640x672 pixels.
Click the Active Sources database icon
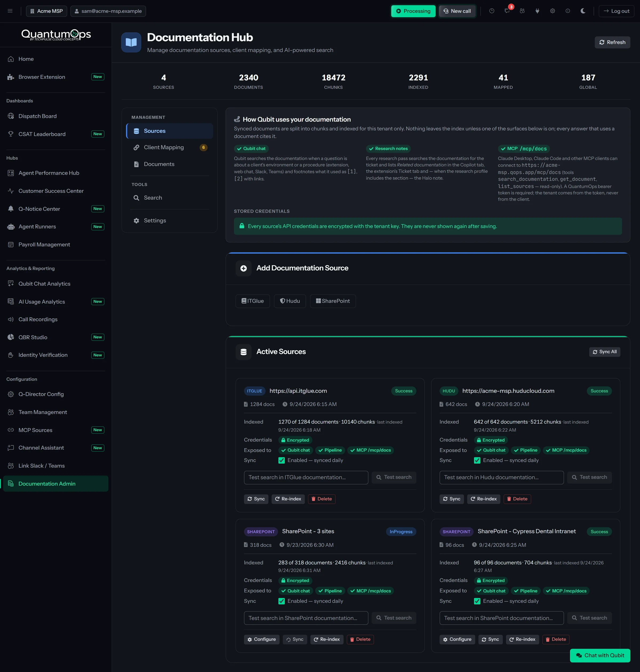click(x=243, y=352)
